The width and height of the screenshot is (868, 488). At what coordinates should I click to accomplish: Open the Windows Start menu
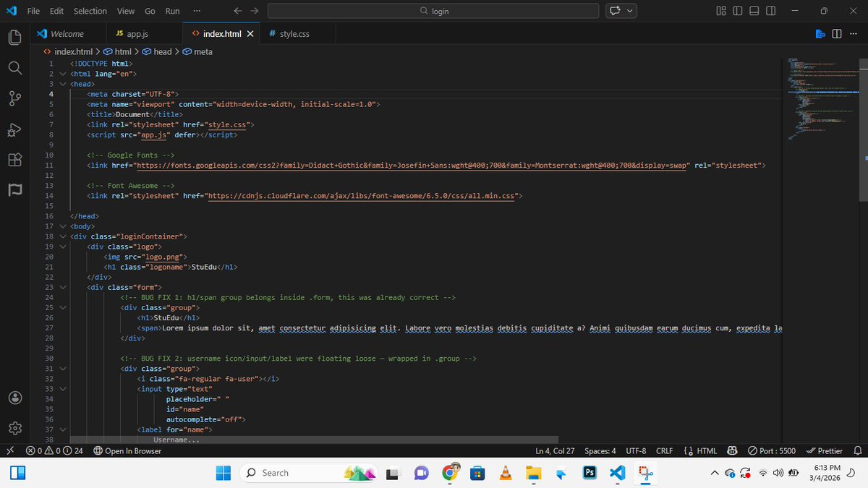click(224, 473)
